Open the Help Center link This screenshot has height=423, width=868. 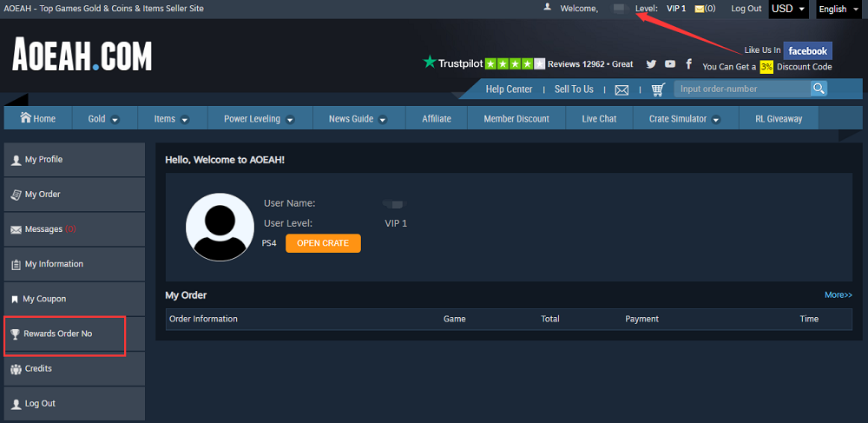509,89
